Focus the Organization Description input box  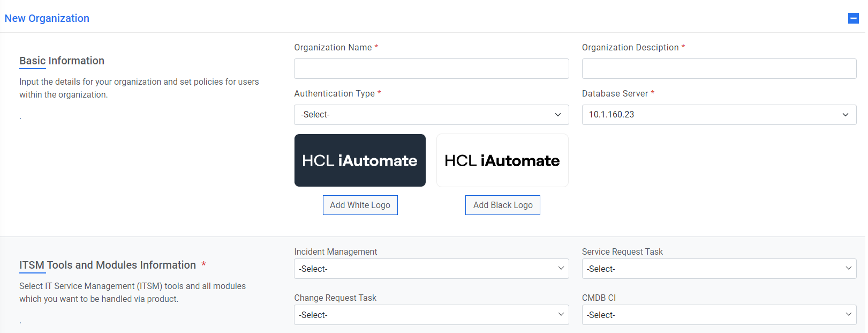[x=719, y=69]
